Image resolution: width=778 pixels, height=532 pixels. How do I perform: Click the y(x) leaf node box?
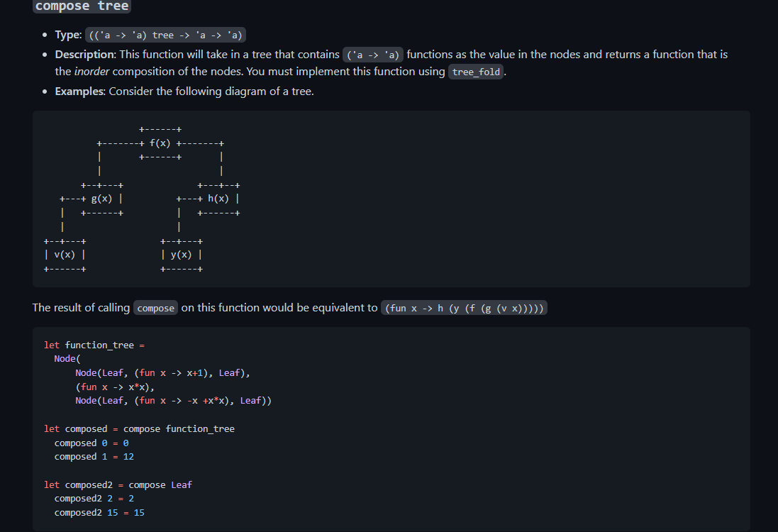click(182, 255)
